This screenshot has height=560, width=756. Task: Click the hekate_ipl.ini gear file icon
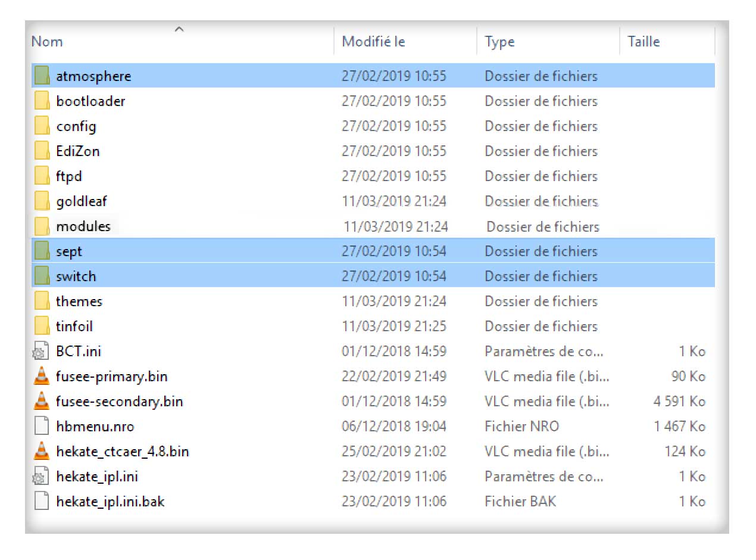40,477
